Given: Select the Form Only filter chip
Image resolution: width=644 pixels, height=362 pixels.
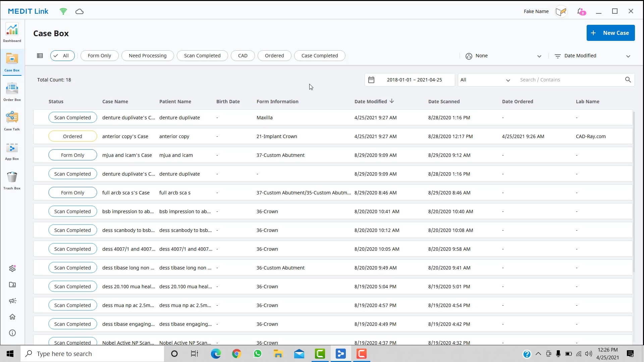Looking at the screenshot, I should pyautogui.click(x=99, y=56).
